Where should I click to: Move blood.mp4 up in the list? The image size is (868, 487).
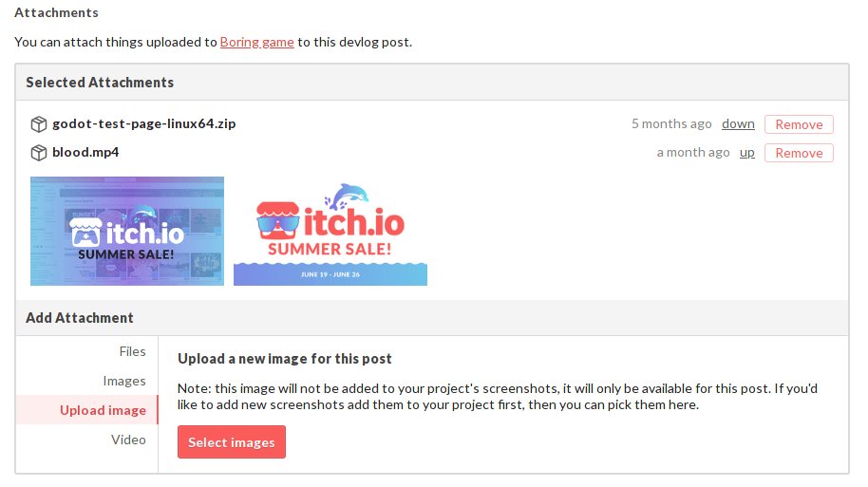[x=746, y=153]
